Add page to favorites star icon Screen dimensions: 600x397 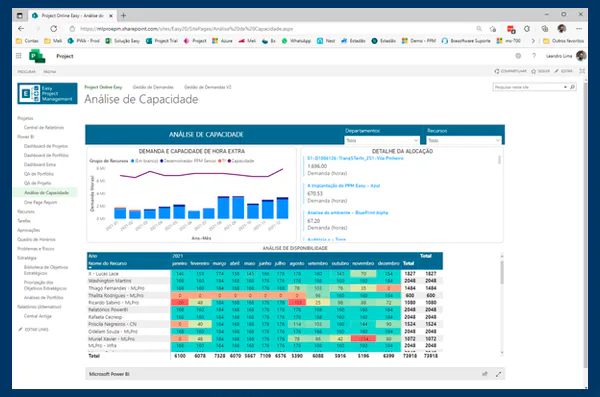(x=493, y=29)
